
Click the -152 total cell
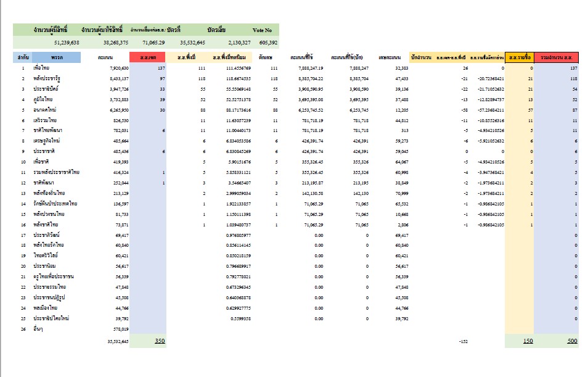463,341
